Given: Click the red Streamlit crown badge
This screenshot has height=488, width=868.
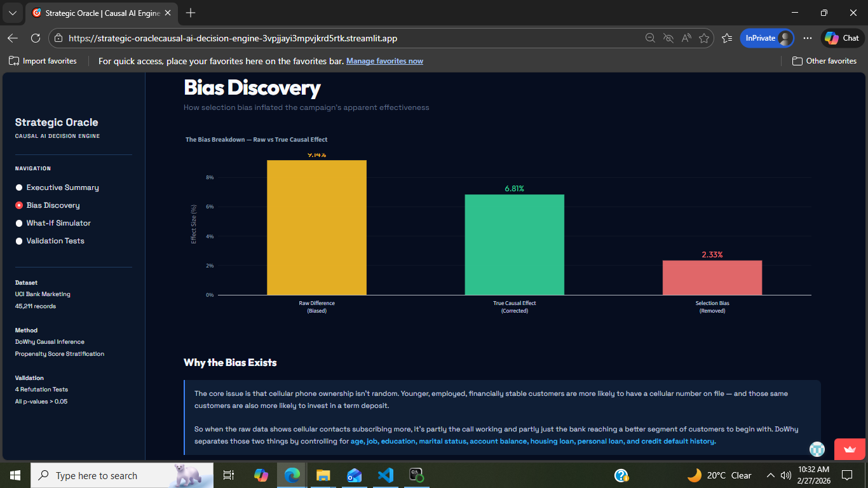Looking at the screenshot, I should [x=850, y=449].
